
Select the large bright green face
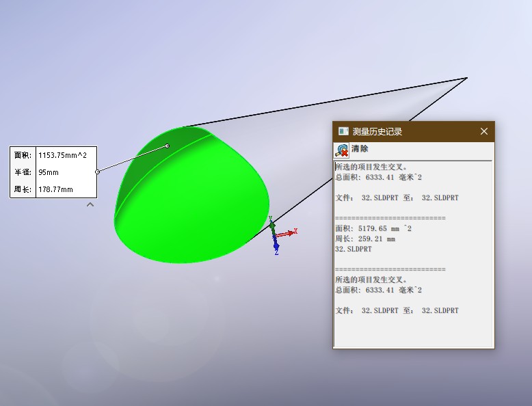tap(198, 212)
